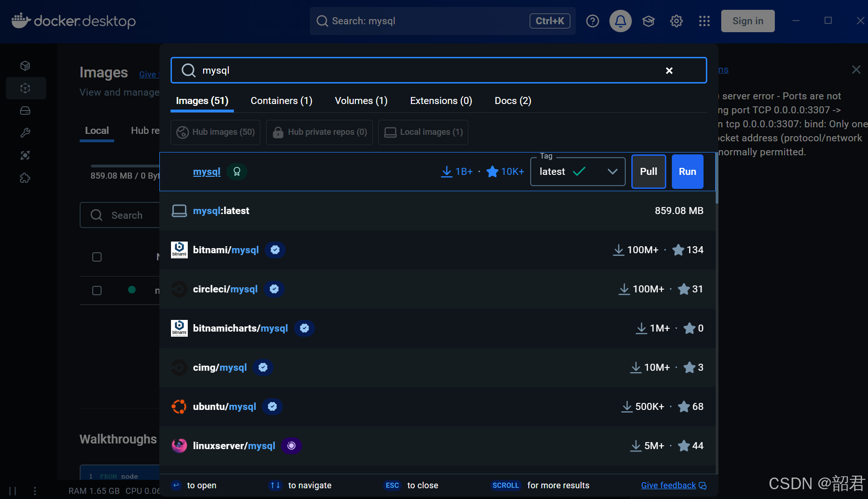Click the Sign in button
Image resolution: width=868 pixels, height=499 pixels.
point(748,21)
